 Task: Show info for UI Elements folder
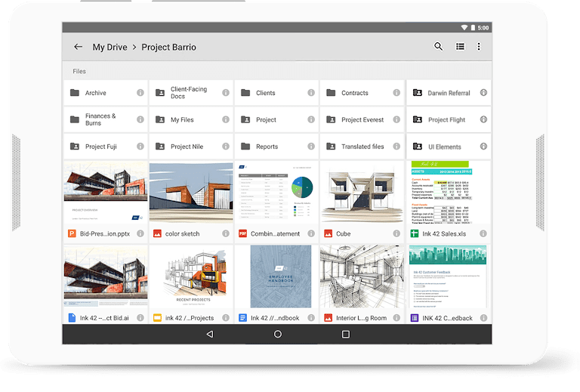tap(483, 147)
